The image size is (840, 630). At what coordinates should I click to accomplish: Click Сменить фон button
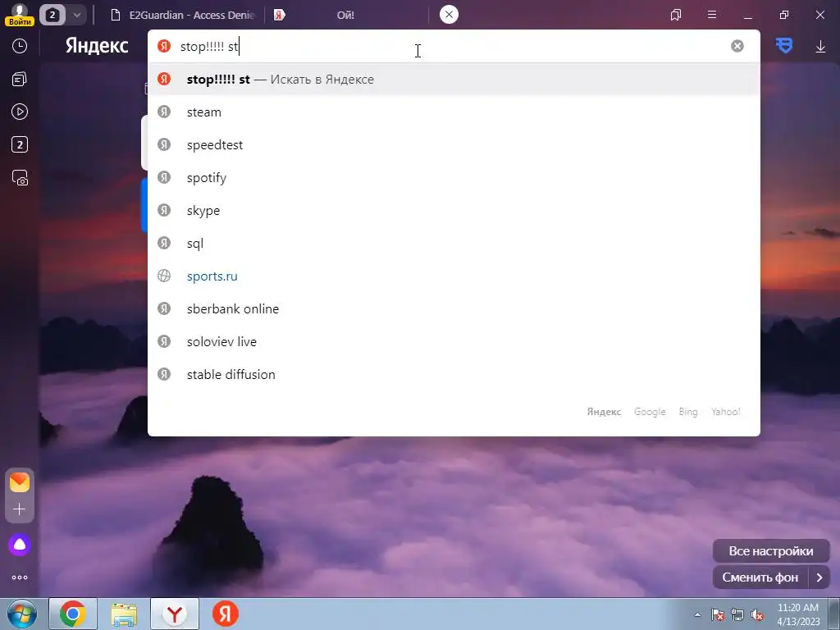pos(760,577)
